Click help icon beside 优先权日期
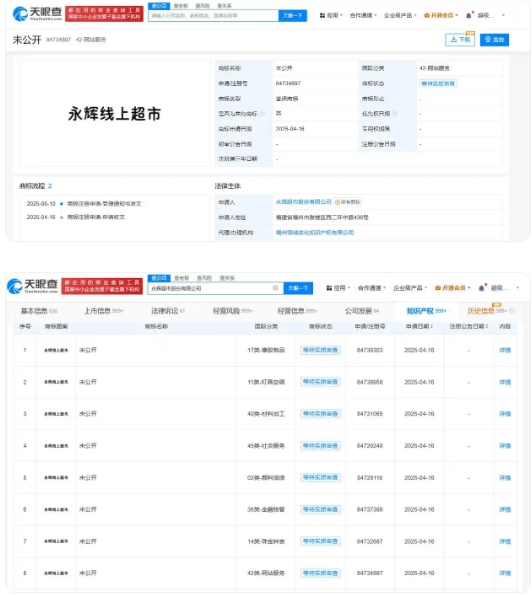This screenshot has height=595, width=532. point(395,113)
